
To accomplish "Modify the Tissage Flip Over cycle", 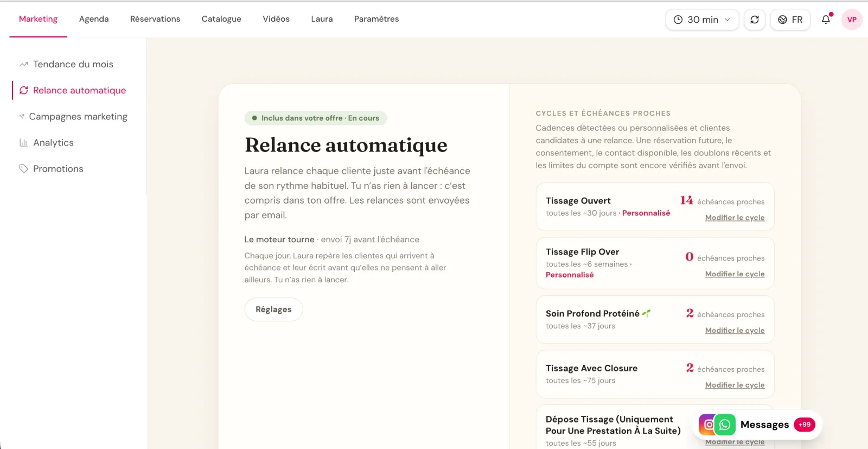I will point(735,274).
